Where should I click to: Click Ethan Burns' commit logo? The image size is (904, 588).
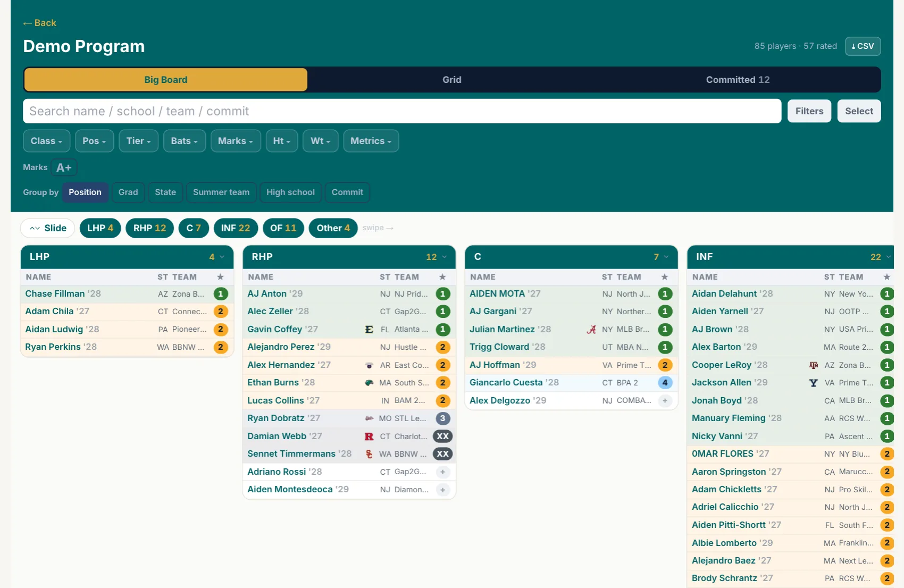[x=369, y=383]
